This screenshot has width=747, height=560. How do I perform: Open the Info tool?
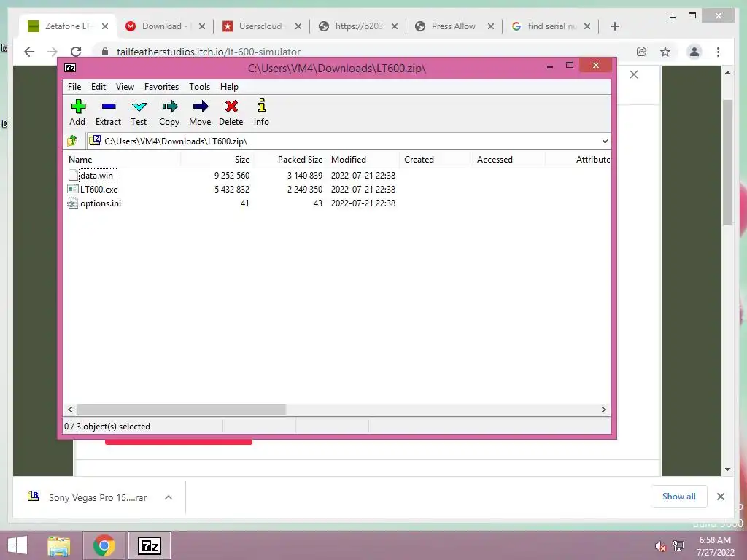point(262,106)
